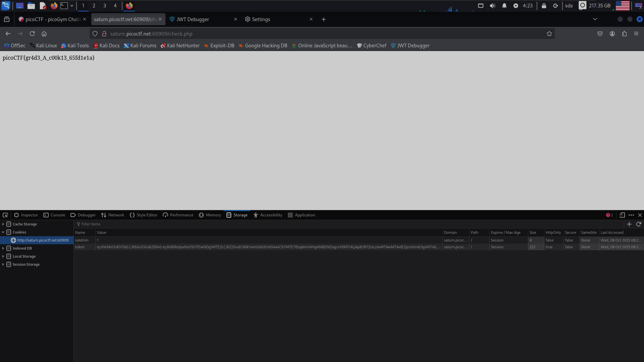This screenshot has width=644, height=362.
Task: Toggle responsive design mode icon
Action: tap(622, 215)
